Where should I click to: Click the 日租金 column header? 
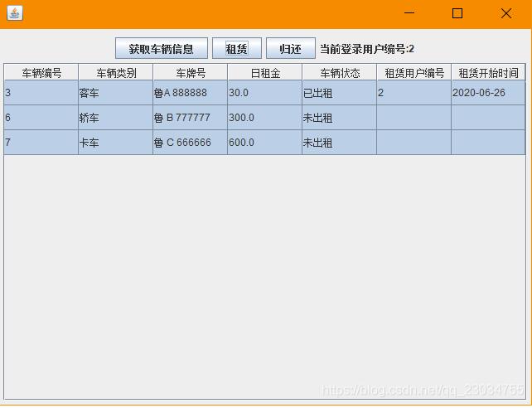click(265, 72)
